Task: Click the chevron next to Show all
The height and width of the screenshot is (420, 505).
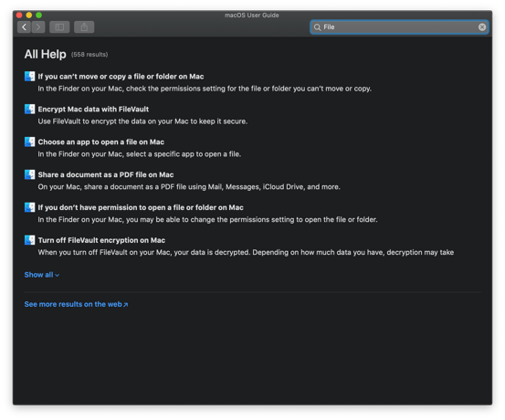Action: (57, 276)
